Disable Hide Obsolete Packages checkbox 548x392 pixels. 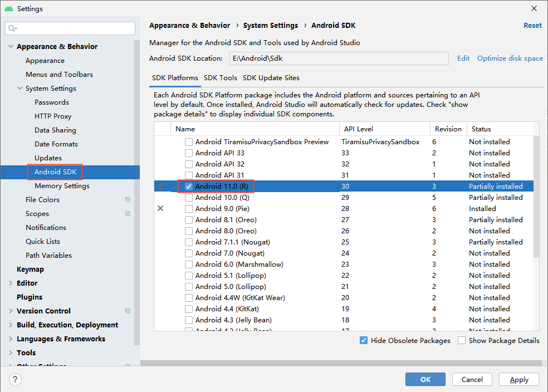tap(364, 340)
